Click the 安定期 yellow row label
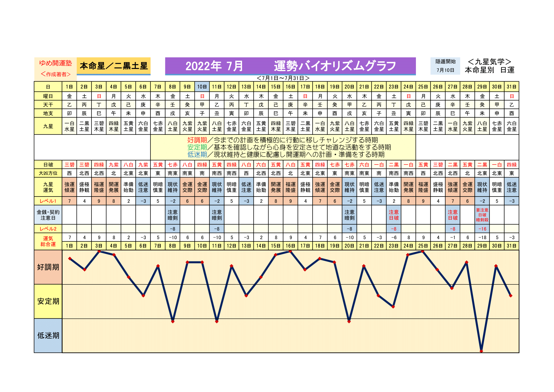This screenshot has height=392, width=554. tap(48, 301)
